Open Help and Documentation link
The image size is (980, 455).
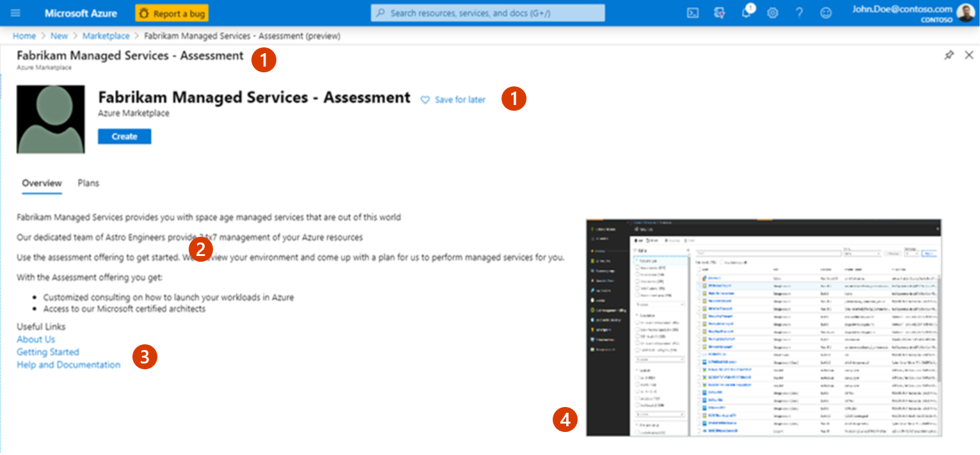tap(68, 365)
